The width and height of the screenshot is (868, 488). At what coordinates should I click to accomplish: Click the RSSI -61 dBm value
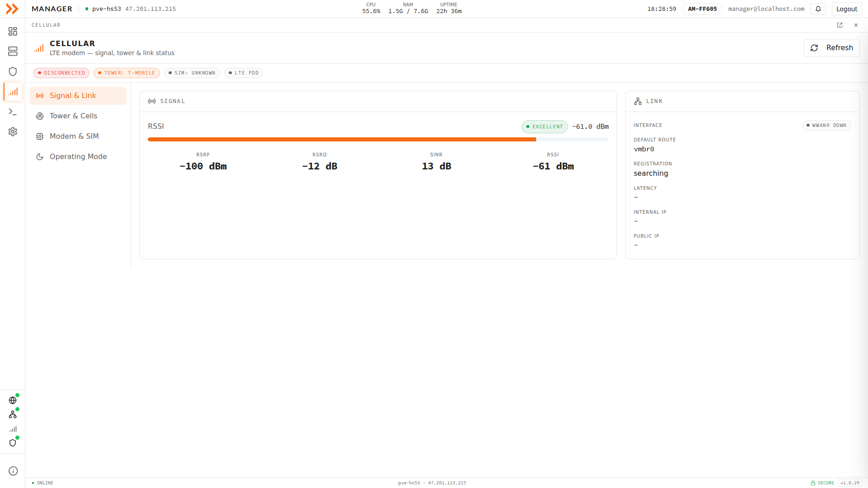tap(553, 166)
